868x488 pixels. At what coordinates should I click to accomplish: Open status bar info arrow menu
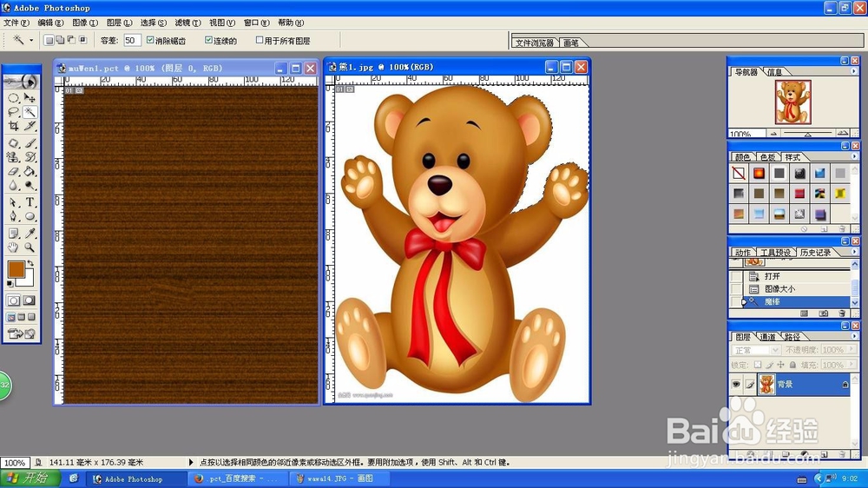[x=191, y=462]
